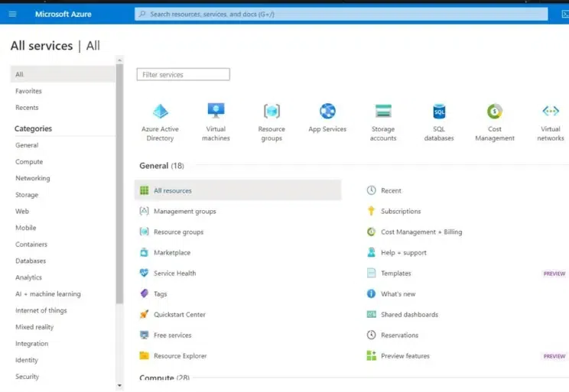Open the hamburger portal menu

12,15
